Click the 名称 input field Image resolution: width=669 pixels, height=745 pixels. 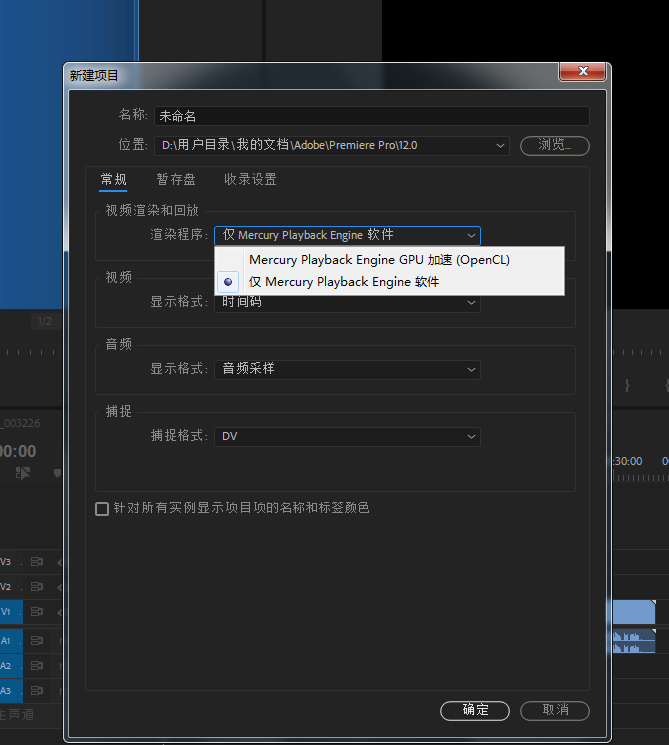tap(372, 116)
